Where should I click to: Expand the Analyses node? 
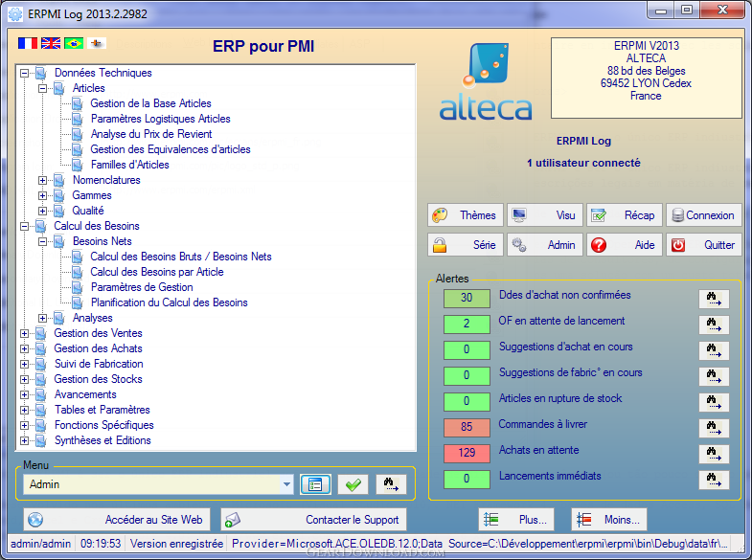coord(43,319)
